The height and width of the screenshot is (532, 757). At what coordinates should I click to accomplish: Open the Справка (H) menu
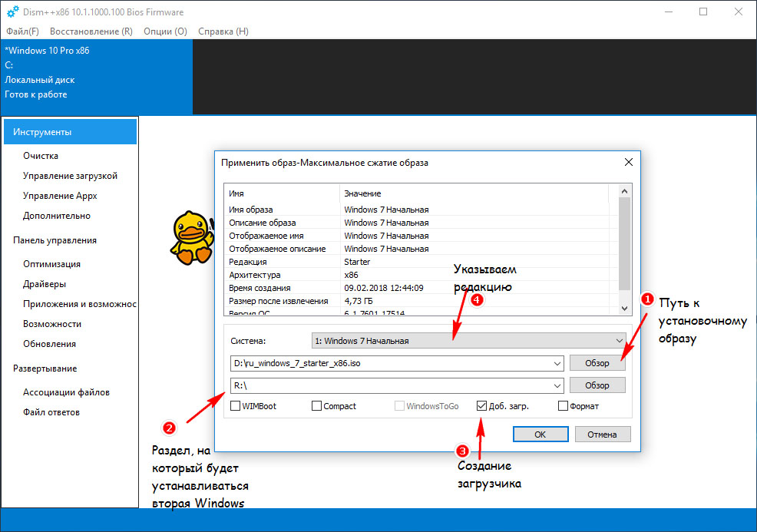(x=223, y=31)
